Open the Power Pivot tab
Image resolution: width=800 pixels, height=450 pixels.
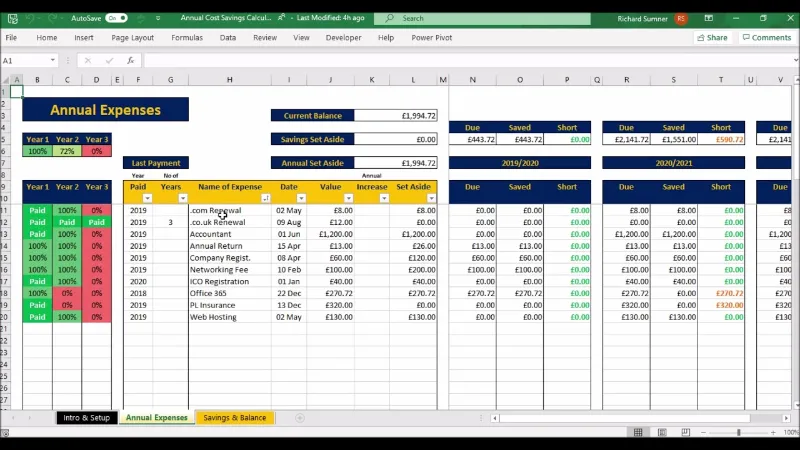432,38
